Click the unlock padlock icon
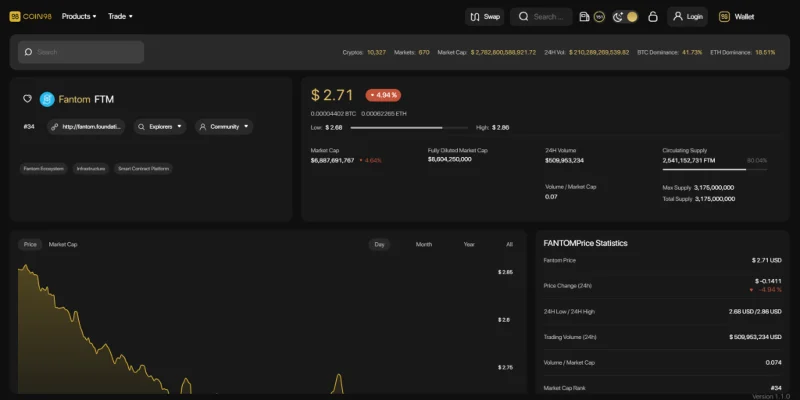This screenshot has width=800, height=400. pos(653,17)
